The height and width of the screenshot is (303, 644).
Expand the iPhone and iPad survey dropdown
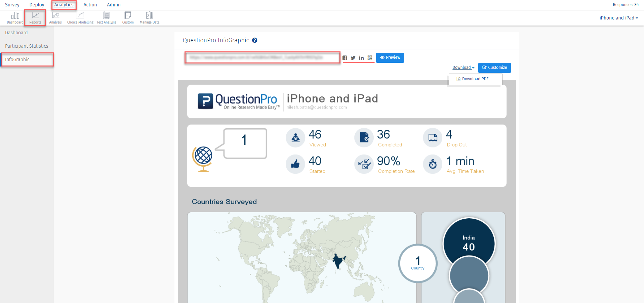tap(619, 18)
